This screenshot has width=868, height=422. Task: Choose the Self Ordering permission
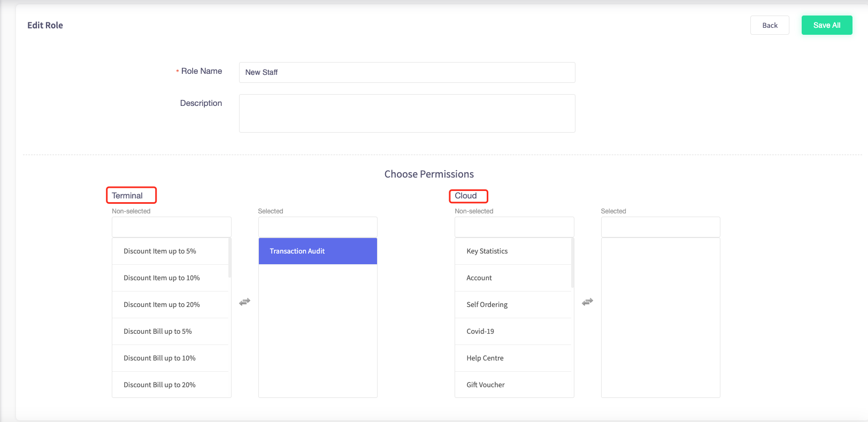(513, 305)
